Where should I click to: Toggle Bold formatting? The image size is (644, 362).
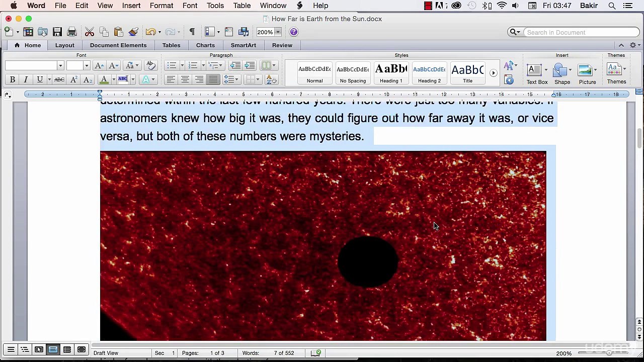12,79
